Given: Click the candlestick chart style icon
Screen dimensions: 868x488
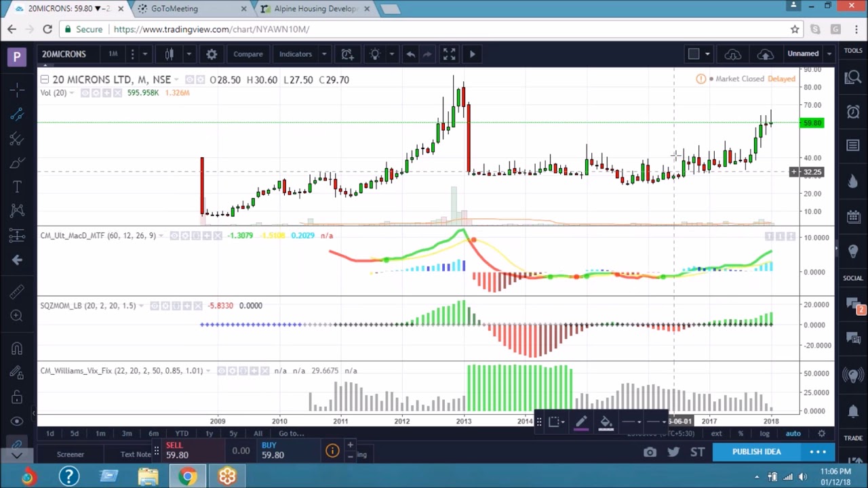Looking at the screenshot, I should [x=170, y=54].
